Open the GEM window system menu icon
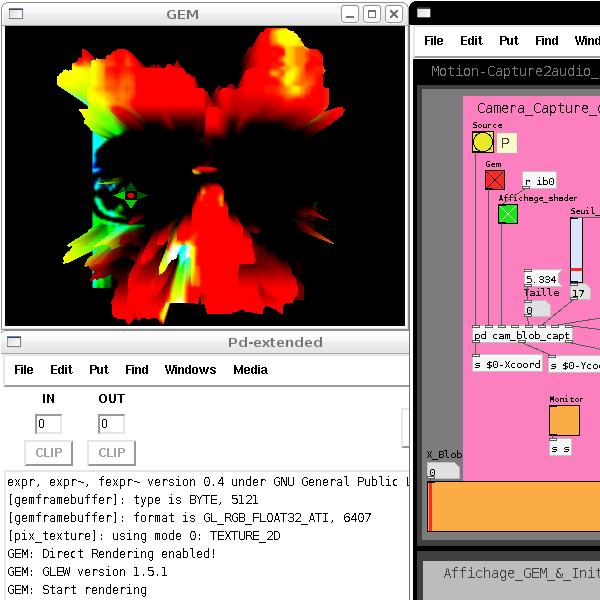 (x=16, y=14)
